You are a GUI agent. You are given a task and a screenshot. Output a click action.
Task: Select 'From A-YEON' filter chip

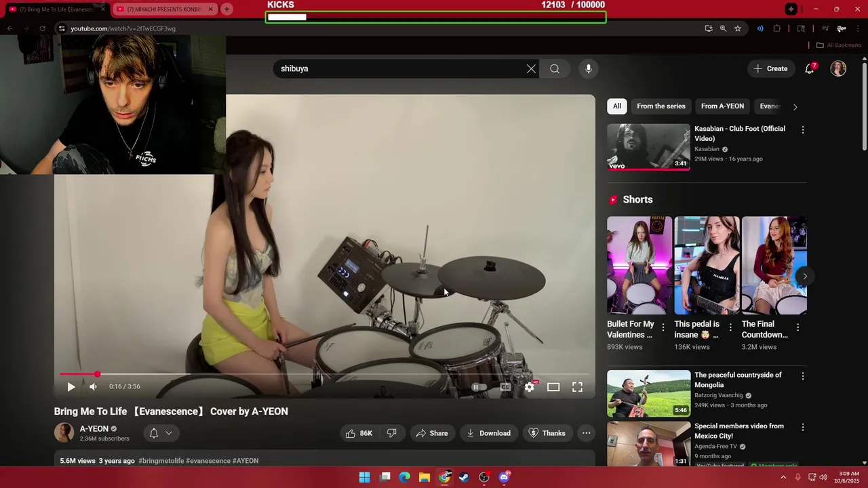(722, 106)
